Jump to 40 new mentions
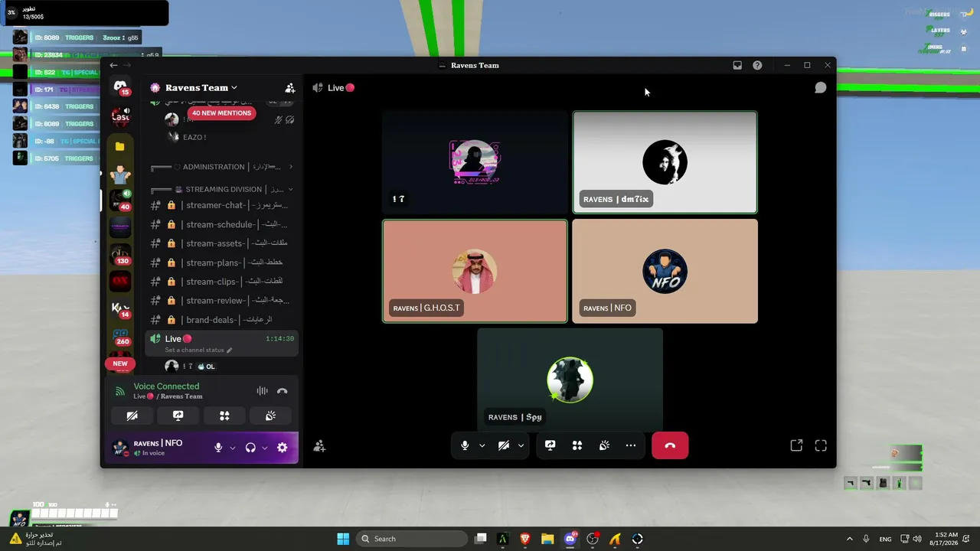 coord(221,113)
